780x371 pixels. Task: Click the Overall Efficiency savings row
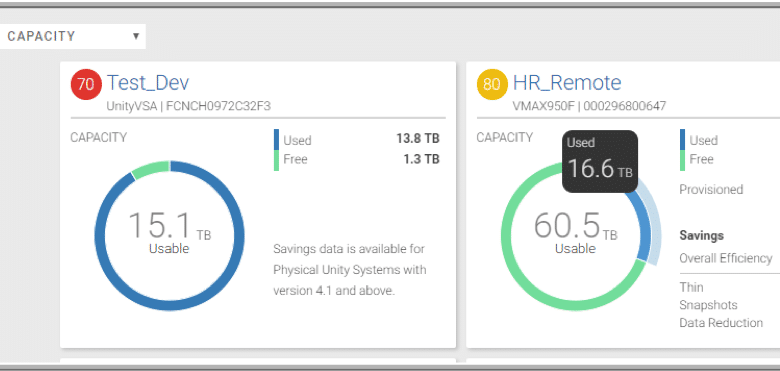[x=726, y=258]
